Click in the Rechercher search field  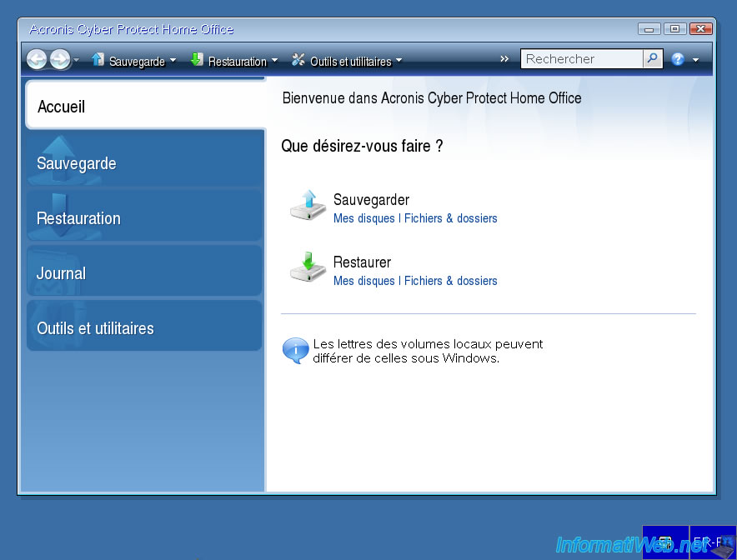pyautogui.click(x=581, y=59)
